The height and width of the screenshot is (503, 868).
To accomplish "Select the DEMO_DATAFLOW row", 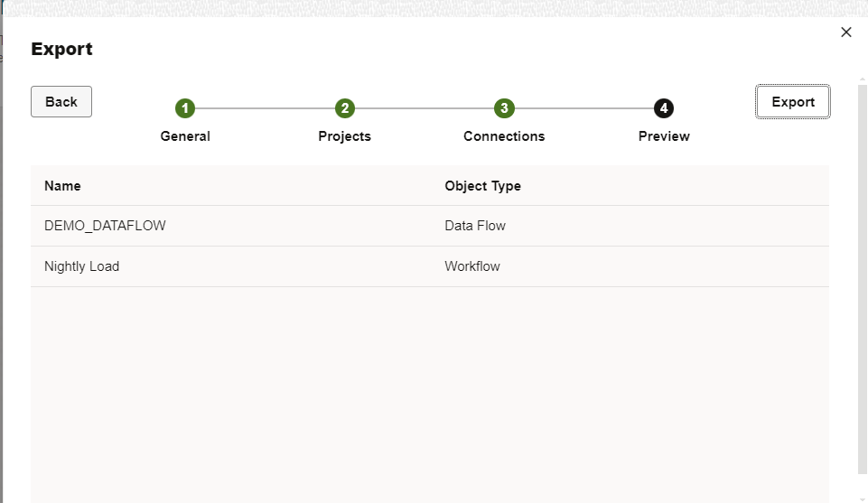I will [105, 226].
